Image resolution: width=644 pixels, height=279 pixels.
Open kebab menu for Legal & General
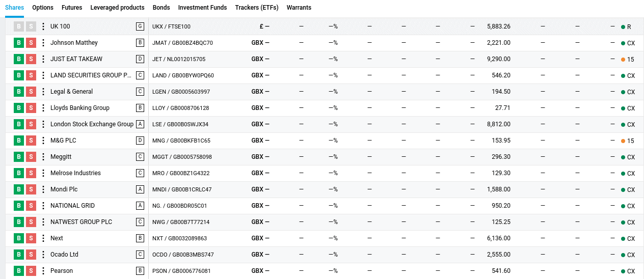click(x=43, y=92)
